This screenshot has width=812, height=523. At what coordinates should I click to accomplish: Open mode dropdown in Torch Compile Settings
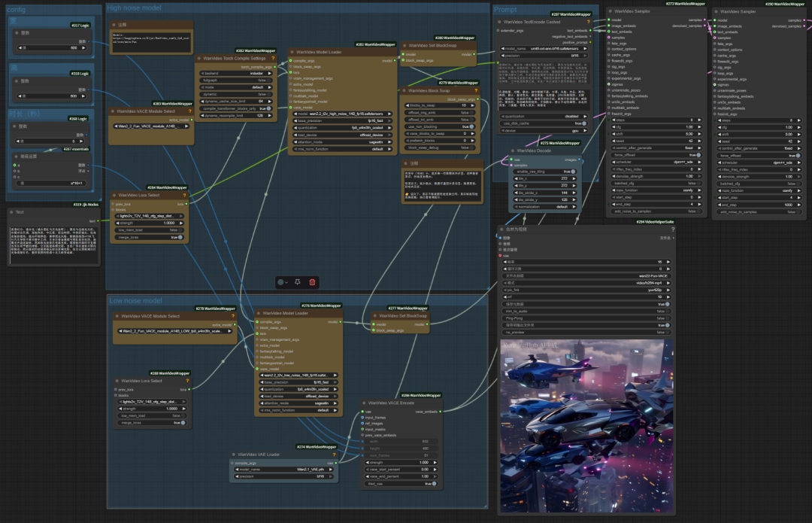click(236, 87)
